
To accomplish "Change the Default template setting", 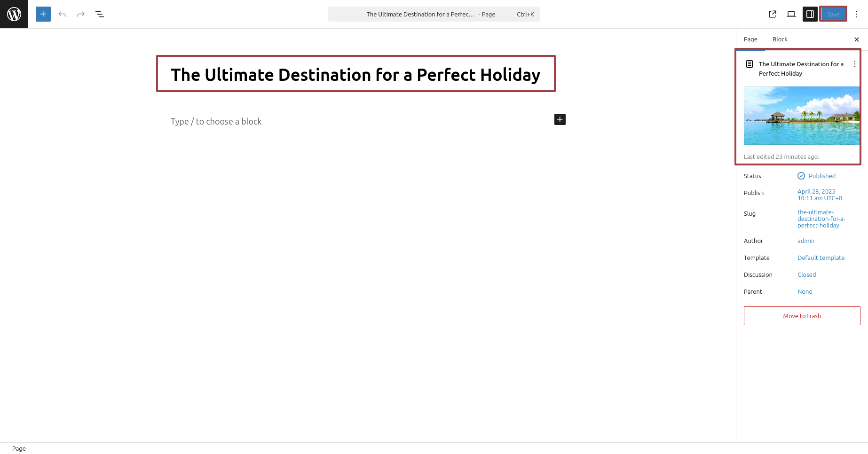I will click(821, 258).
